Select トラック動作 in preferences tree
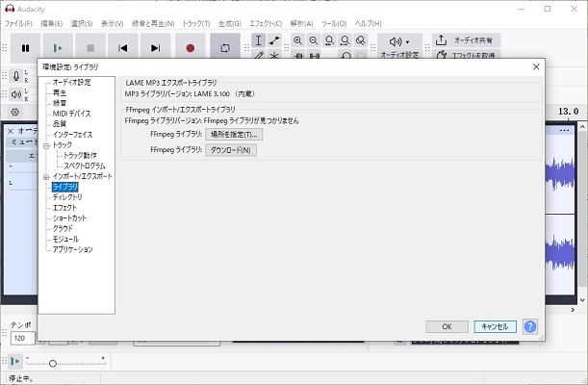The image size is (588, 385). (80, 155)
